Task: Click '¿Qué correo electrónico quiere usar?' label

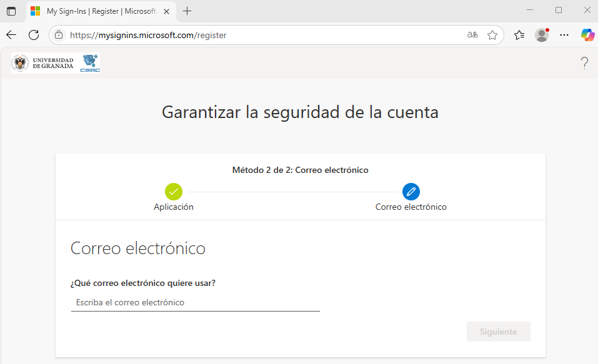Action: coord(143,283)
